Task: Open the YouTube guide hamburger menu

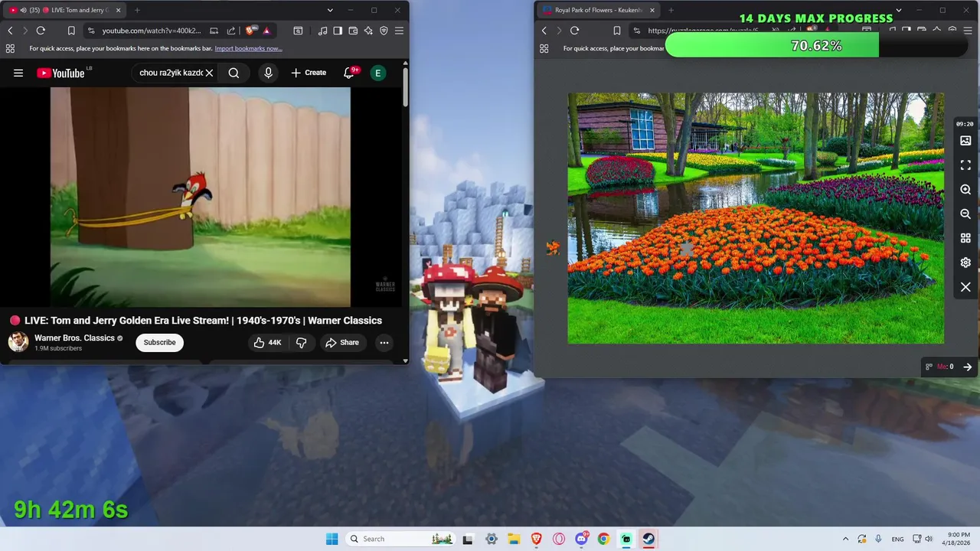Action: tap(18, 73)
